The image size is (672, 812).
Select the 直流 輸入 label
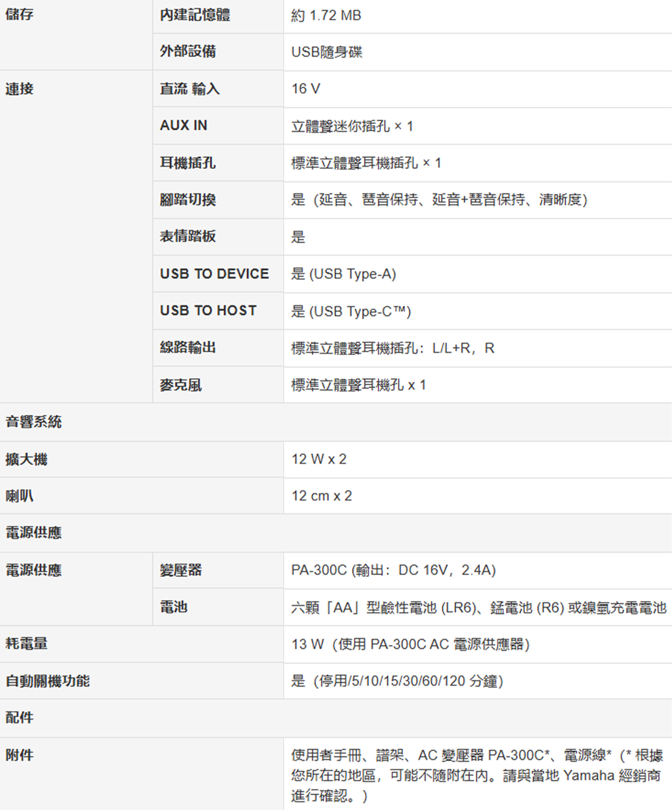190,89
